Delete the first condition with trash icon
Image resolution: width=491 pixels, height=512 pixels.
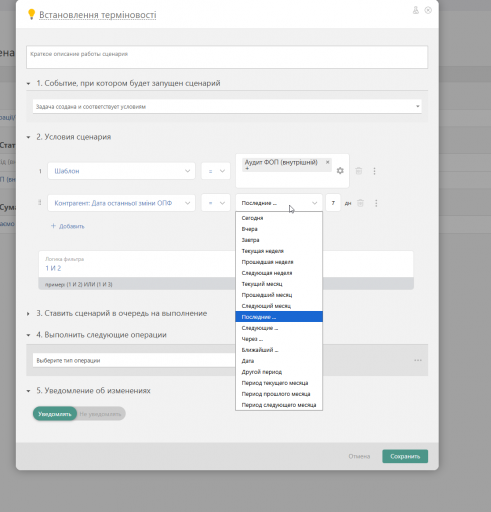[359, 171]
